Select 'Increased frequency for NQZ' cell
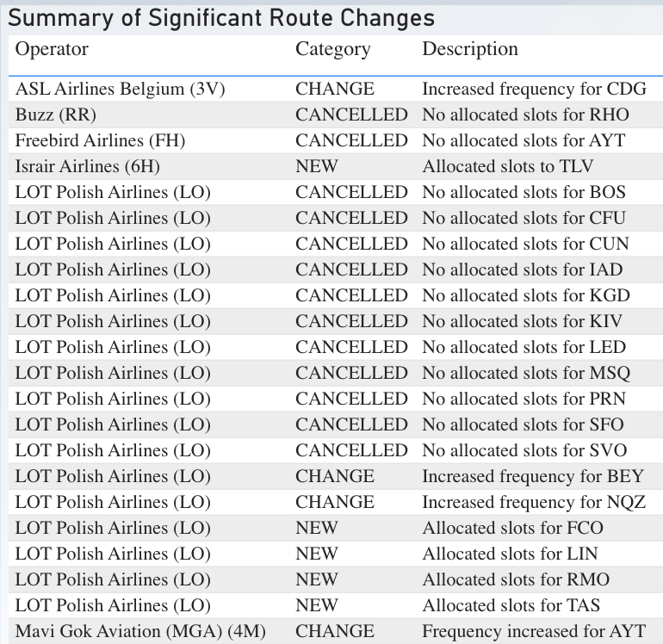This screenshot has height=644, width=663. pos(534,502)
